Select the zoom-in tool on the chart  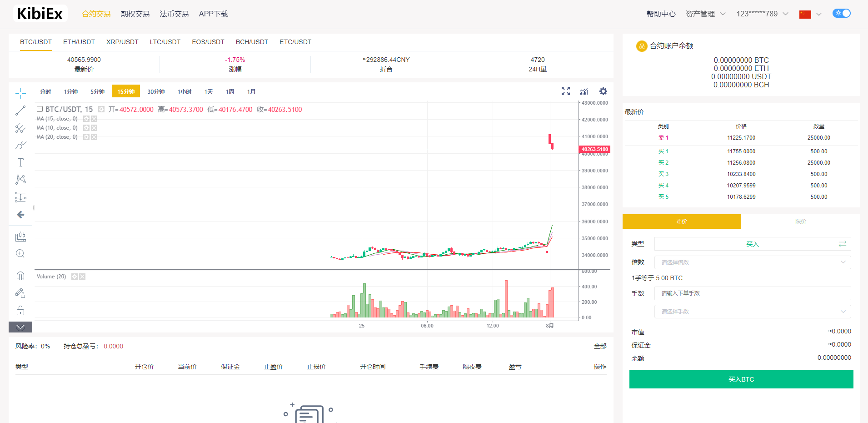[x=20, y=253]
